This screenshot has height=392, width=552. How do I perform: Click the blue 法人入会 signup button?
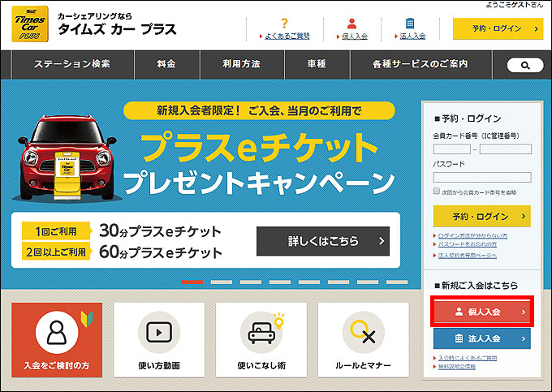point(482,338)
